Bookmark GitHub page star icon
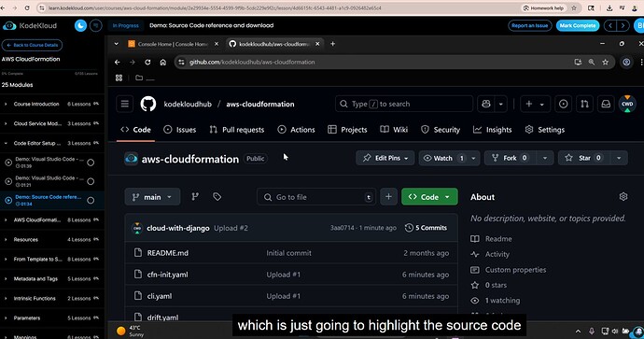This screenshot has width=644, height=339. [605, 62]
